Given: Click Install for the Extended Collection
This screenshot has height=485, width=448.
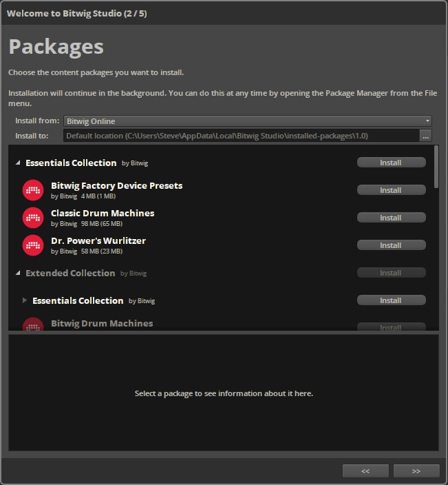Looking at the screenshot, I should click(x=391, y=273).
